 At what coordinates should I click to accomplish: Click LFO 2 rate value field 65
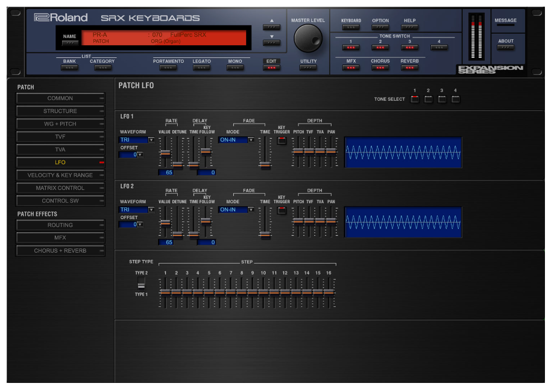click(166, 242)
